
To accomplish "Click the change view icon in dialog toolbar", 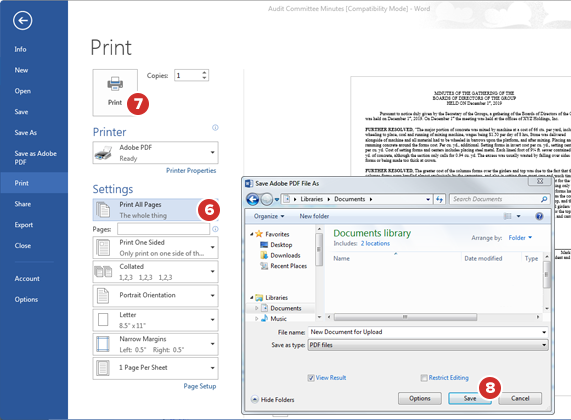I will pyautogui.click(x=507, y=216).
